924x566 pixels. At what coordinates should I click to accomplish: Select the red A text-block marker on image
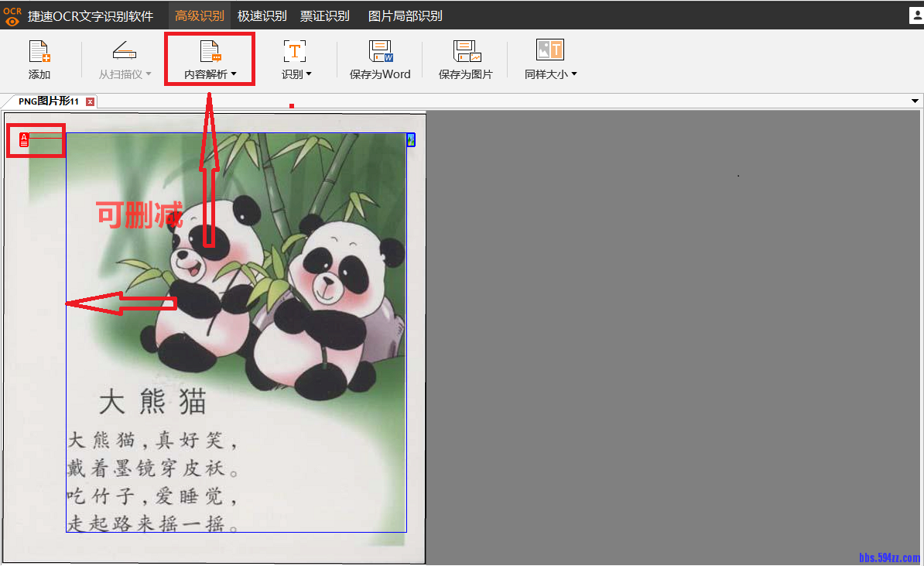pos(22,140)
